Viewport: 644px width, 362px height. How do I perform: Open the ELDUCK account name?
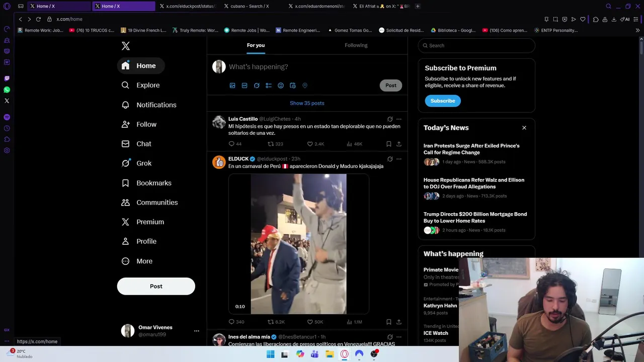coord(238,159)
